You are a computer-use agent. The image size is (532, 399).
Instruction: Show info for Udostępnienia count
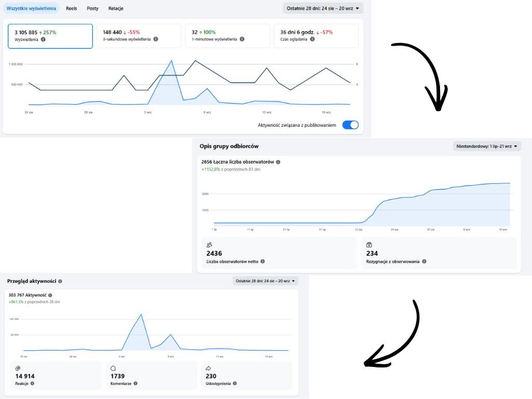[235, 383]
